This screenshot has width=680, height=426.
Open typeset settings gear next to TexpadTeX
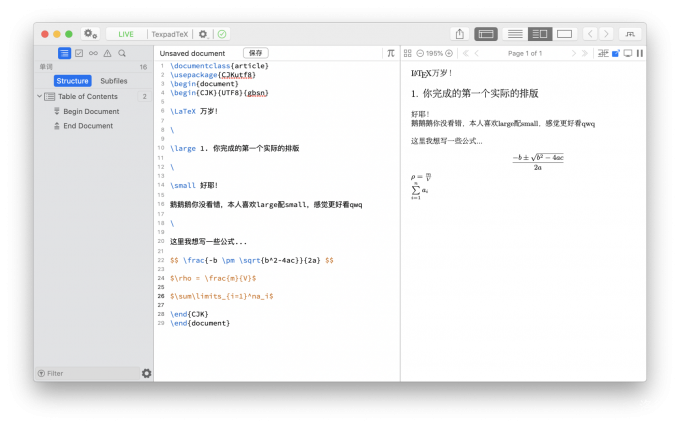coord(203,34)
